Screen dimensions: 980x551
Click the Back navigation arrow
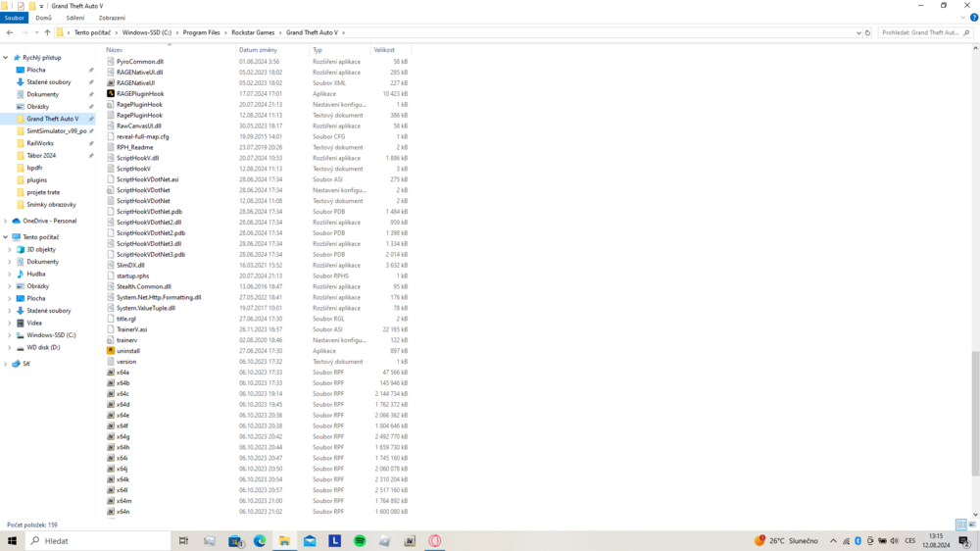10,32
